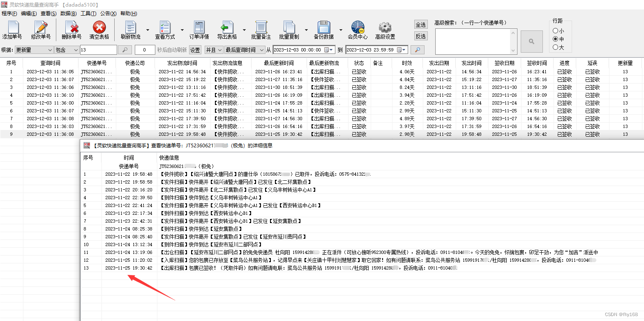Open 会员中心 clock icon
Screen dimensions: 644x321
[x=358, y=28]
